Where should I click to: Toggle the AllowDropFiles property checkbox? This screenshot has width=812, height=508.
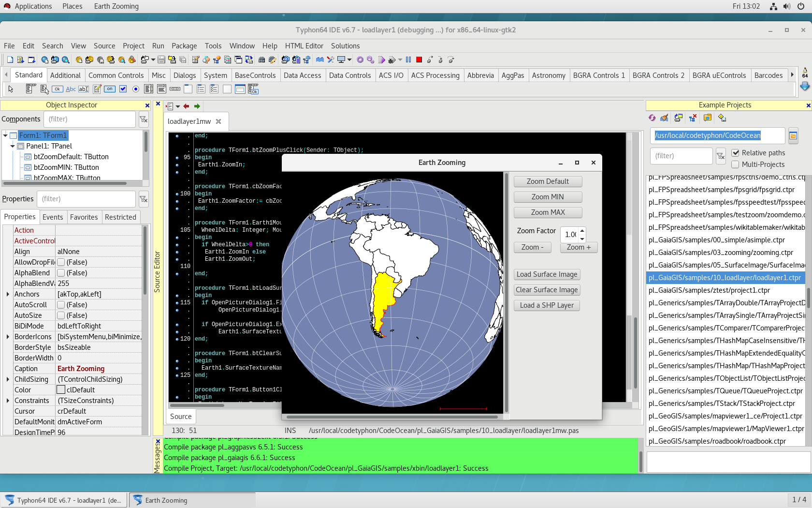tap(61, 262)
